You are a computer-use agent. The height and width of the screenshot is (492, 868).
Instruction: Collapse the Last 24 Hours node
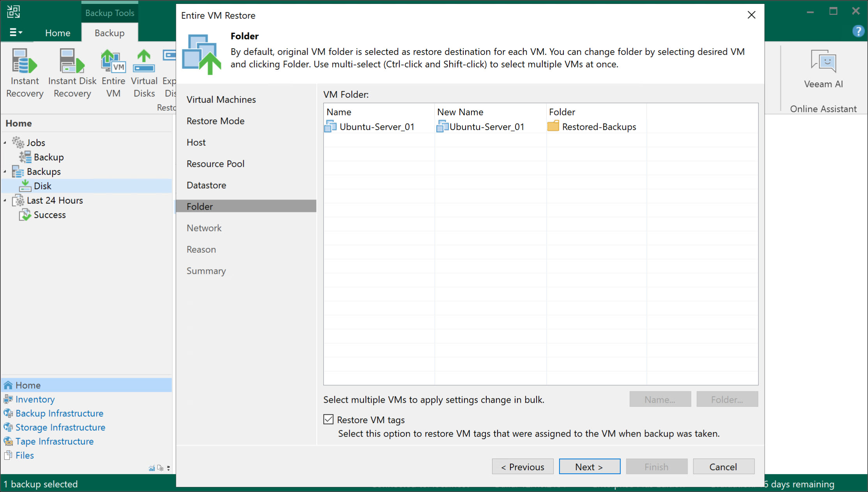click(x=5, y=200)
